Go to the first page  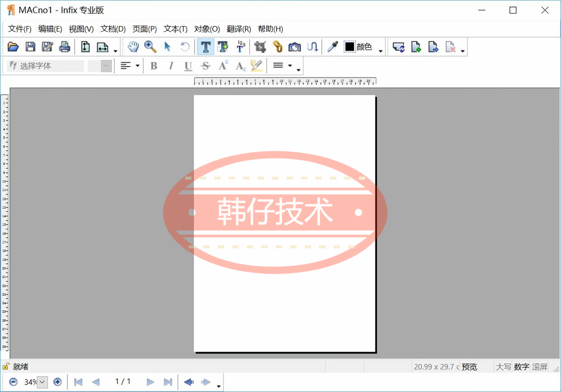78,382
